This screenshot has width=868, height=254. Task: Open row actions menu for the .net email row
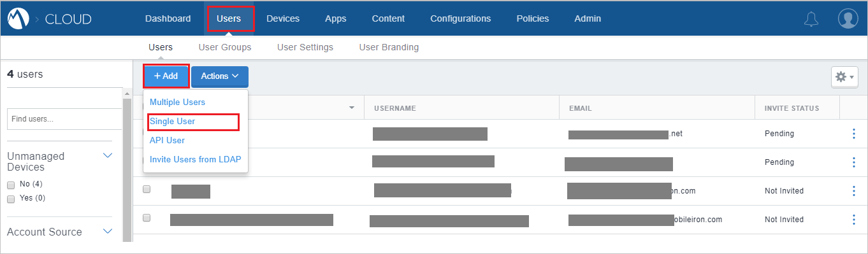853,134
